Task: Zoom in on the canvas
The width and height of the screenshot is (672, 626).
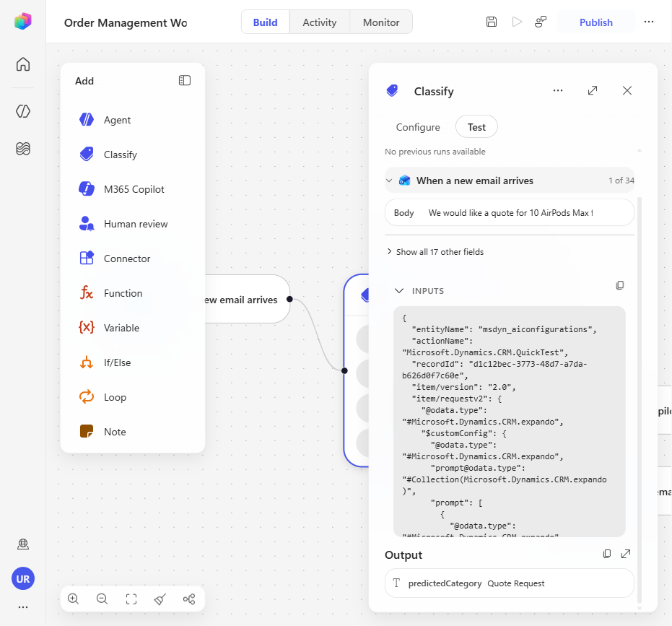Action: pyautogui.click(x=74, y=599)
